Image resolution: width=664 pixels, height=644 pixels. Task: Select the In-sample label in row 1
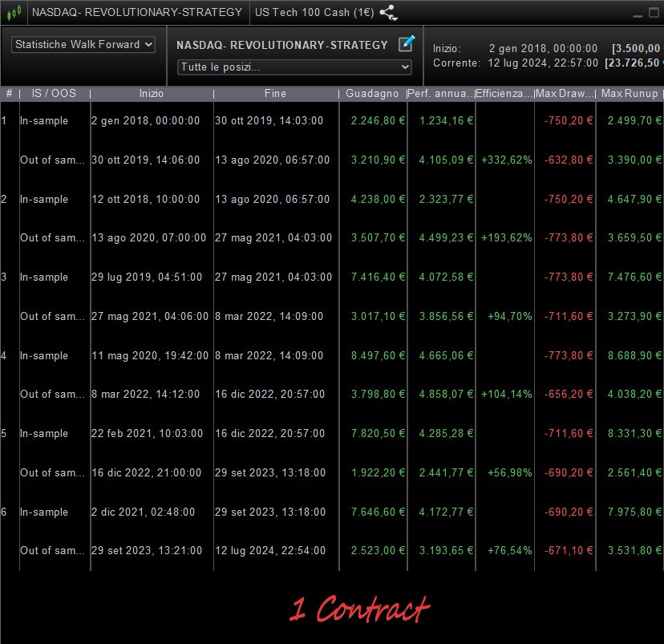pos(44,120)
